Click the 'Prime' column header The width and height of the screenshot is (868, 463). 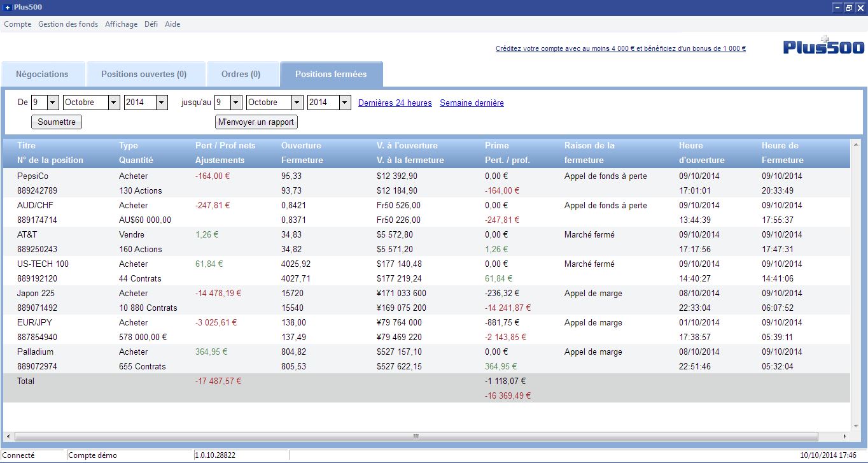[x=497, y=145]
